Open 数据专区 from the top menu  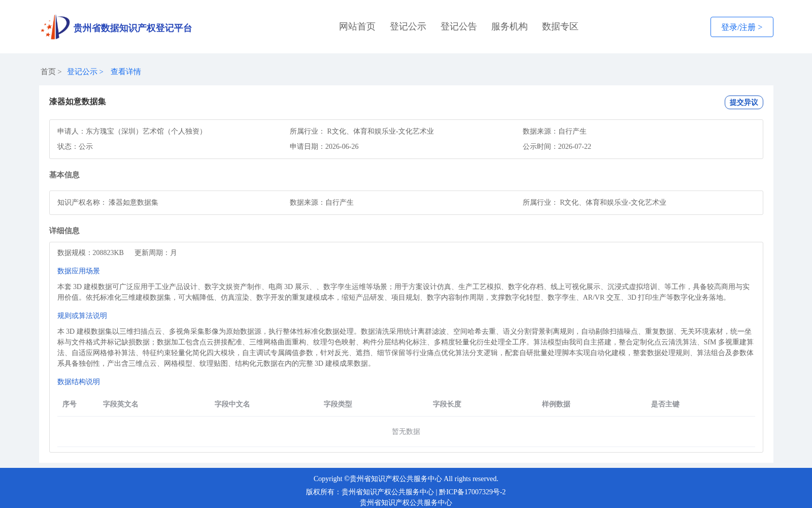click(x=560, y=26)
